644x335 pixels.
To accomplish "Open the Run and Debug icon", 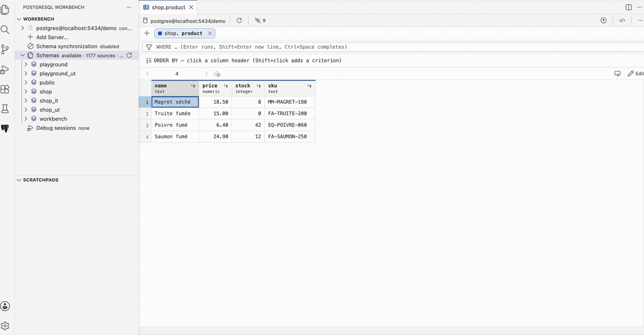I will tap(5, 69).
